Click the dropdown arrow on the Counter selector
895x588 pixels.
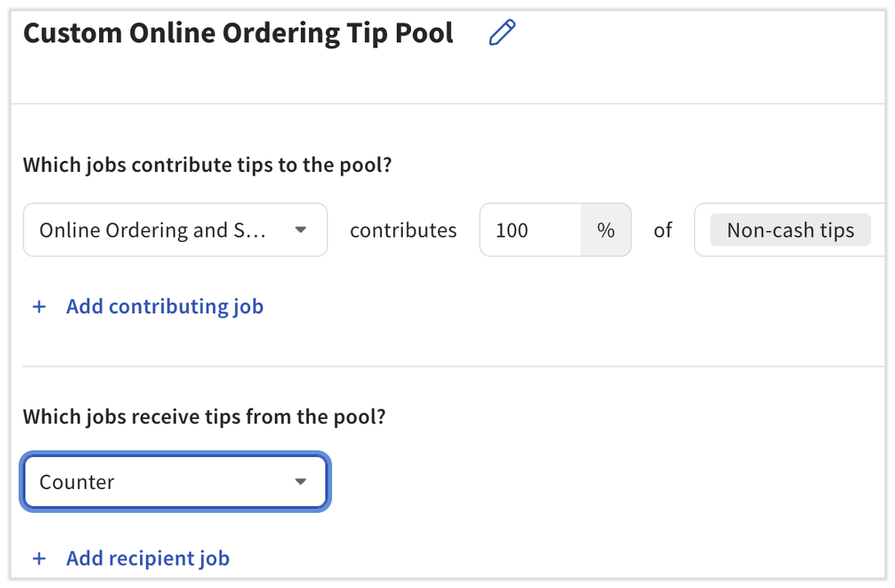click(x=300, y=482)
